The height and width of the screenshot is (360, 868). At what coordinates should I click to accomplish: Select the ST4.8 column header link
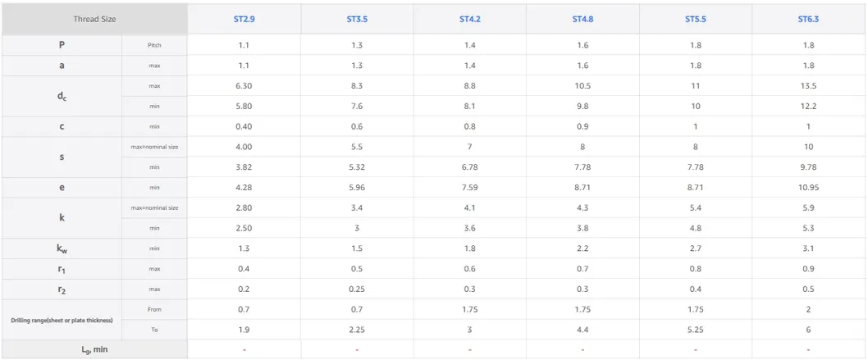582,19
